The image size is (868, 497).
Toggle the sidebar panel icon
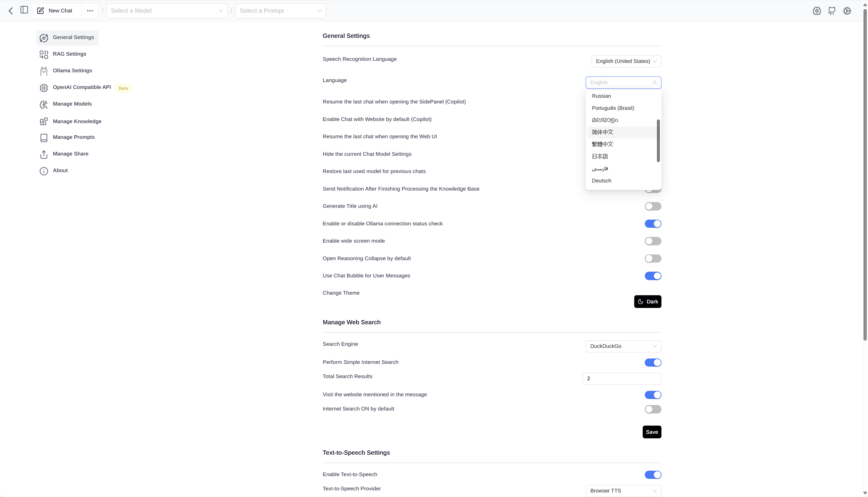tap(24, 10)
